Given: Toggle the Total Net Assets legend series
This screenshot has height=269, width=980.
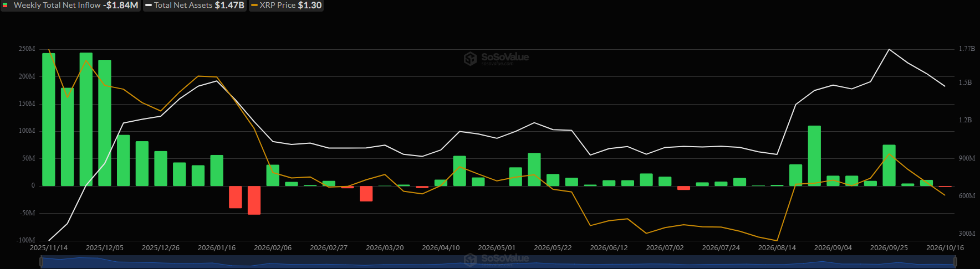Looking at the screenshot, I should click(195, 5).
